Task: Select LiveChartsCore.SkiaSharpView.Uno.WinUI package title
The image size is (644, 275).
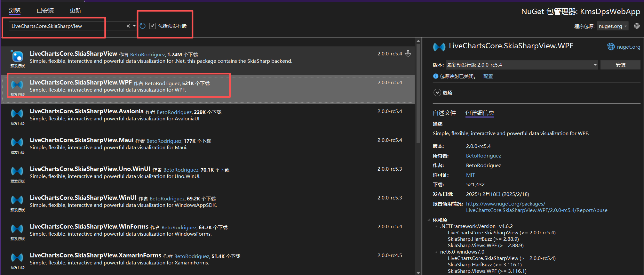Action: (90, 169)
